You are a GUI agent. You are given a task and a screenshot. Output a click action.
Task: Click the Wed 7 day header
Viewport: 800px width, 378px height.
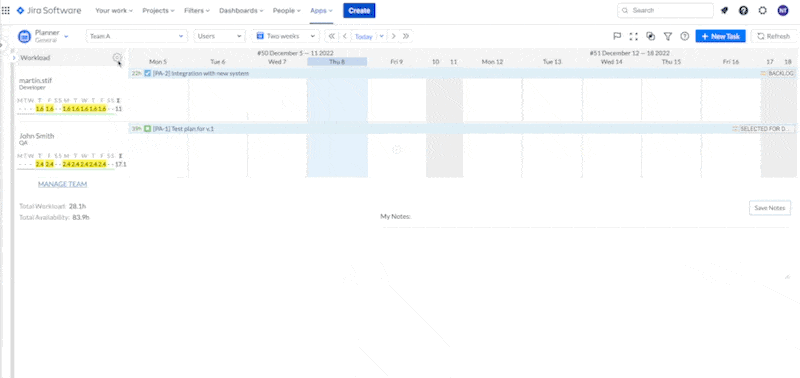pos(277,62)
